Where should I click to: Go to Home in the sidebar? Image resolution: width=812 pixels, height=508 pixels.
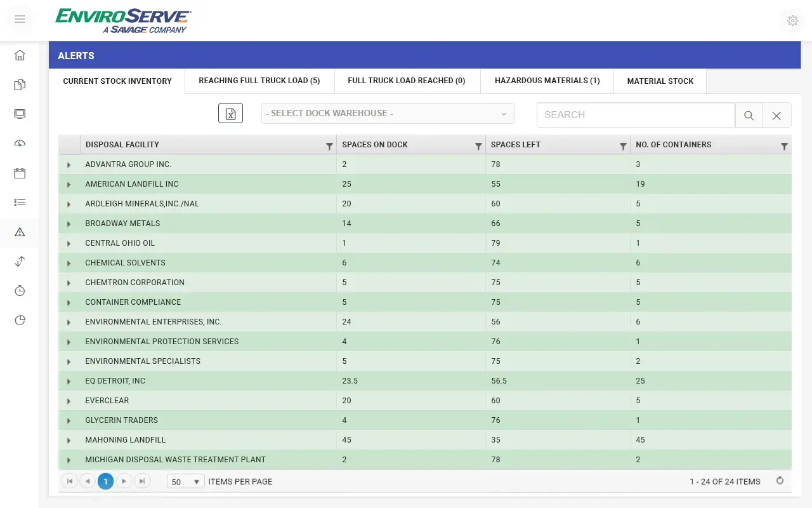point(20,55)
